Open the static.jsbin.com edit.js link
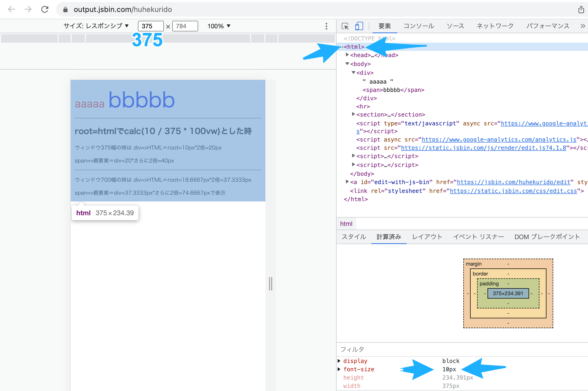Screen dimensions: 588x391 tap(484, 148)
